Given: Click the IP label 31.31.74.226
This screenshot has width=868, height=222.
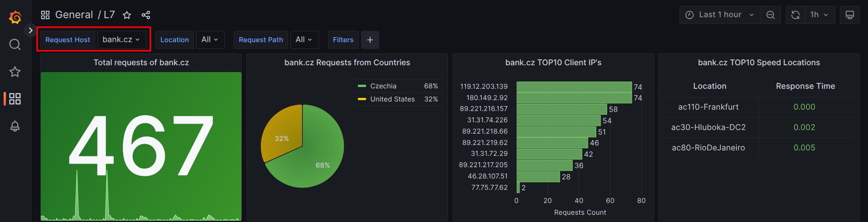Looking at the screenshot, I should point(487,120).
